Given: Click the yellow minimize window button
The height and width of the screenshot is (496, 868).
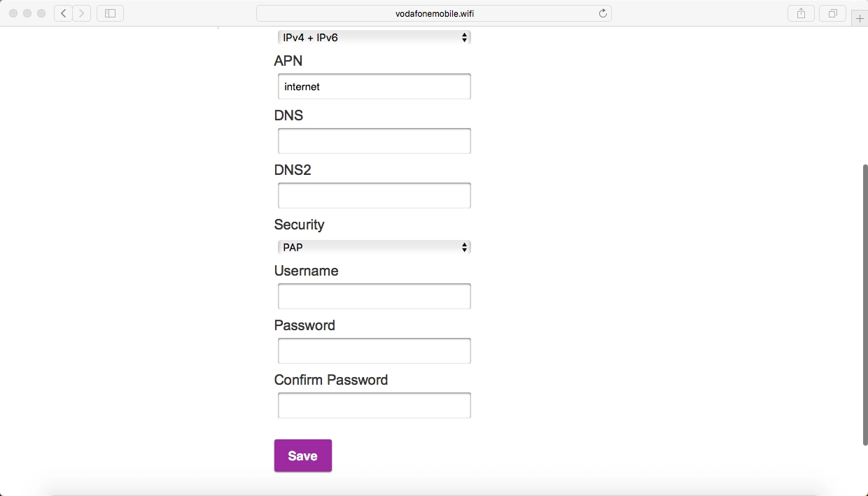Looking at the screenshot, I should [27, 13].
